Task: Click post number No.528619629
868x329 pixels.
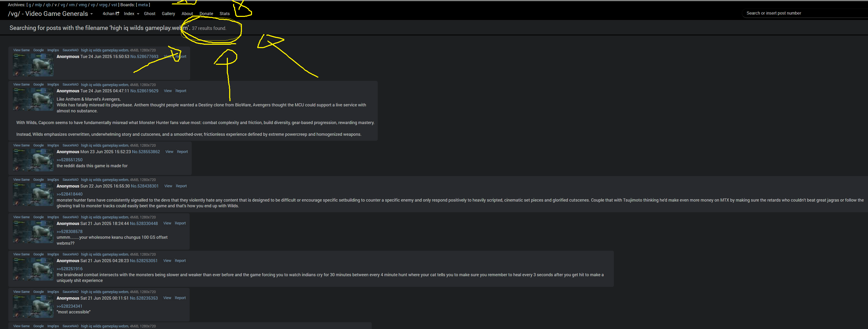Action: click(x=144, y=91)
